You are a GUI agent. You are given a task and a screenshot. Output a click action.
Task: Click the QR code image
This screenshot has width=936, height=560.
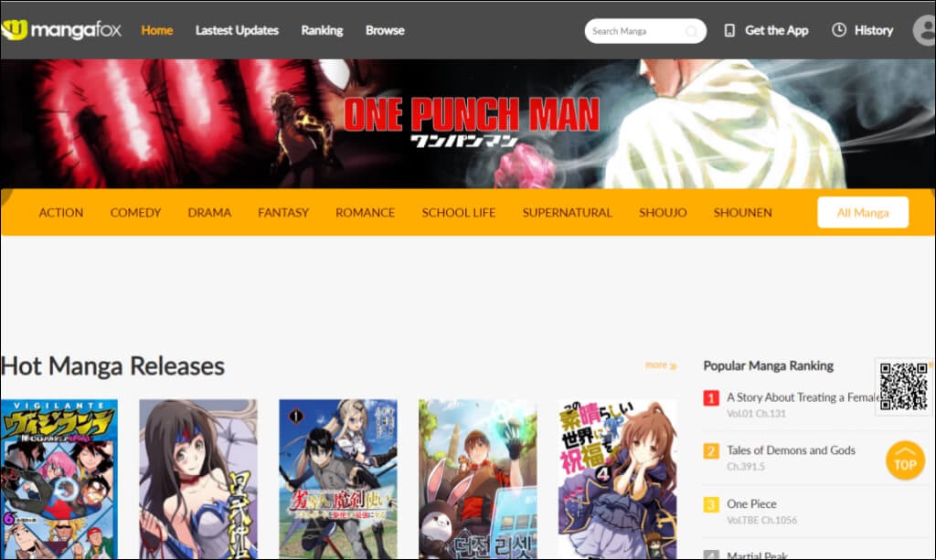click(904, 386)
